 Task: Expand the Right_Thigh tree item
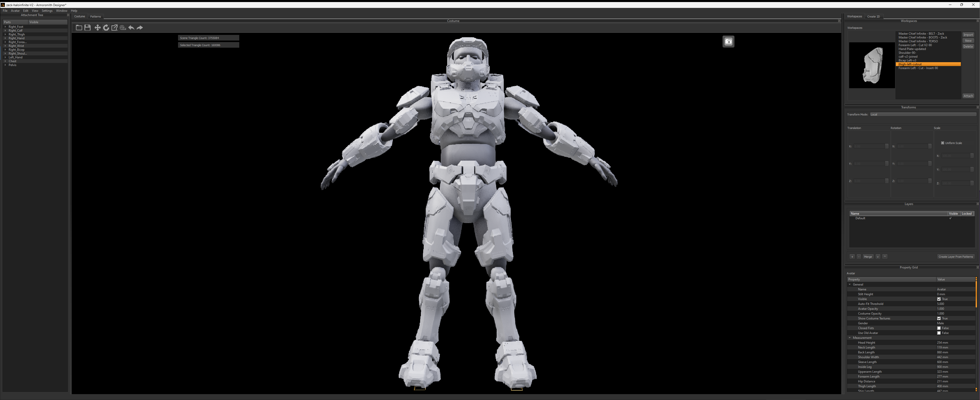pos(5,34)
